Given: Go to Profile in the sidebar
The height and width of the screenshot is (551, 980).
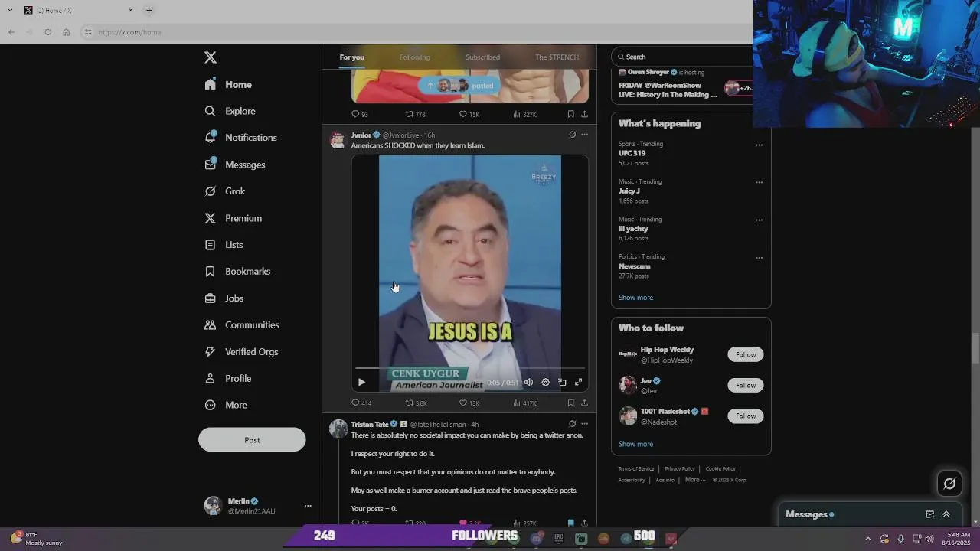Looking at the screenshot, I should [228, 379].
